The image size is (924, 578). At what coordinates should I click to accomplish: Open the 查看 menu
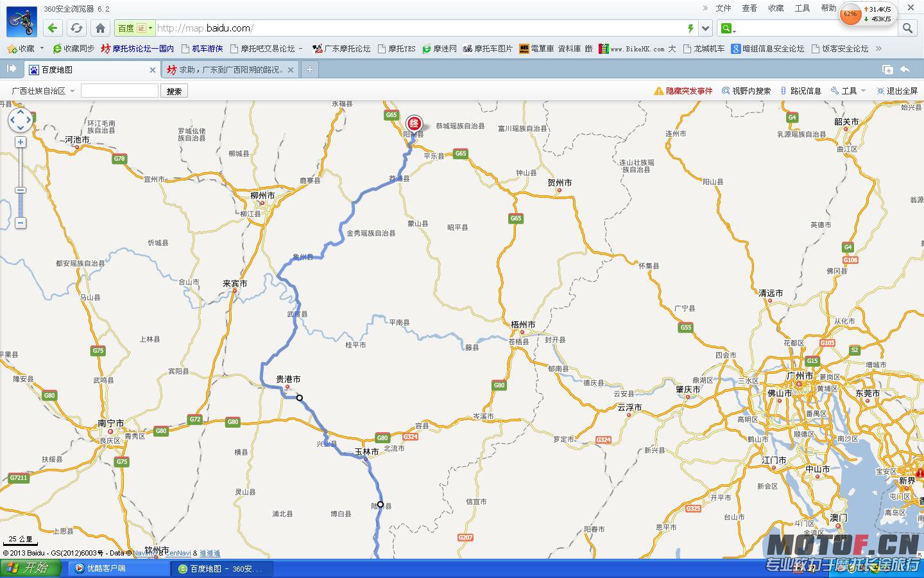pos(749,8)
